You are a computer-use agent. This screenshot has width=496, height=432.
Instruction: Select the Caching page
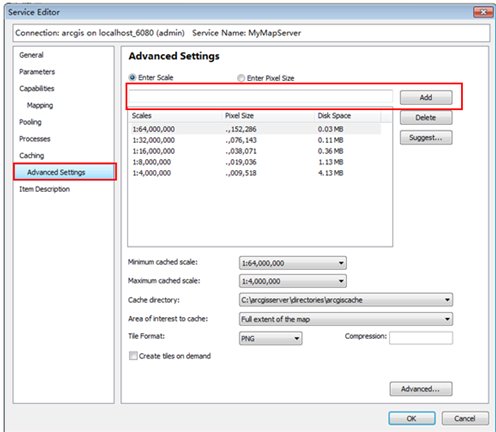[x=32, y=155]
